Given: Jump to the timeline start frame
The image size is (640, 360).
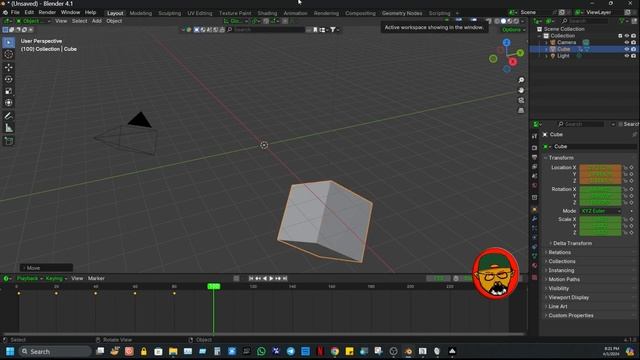Looking at the screenshot, I should 251,278.
